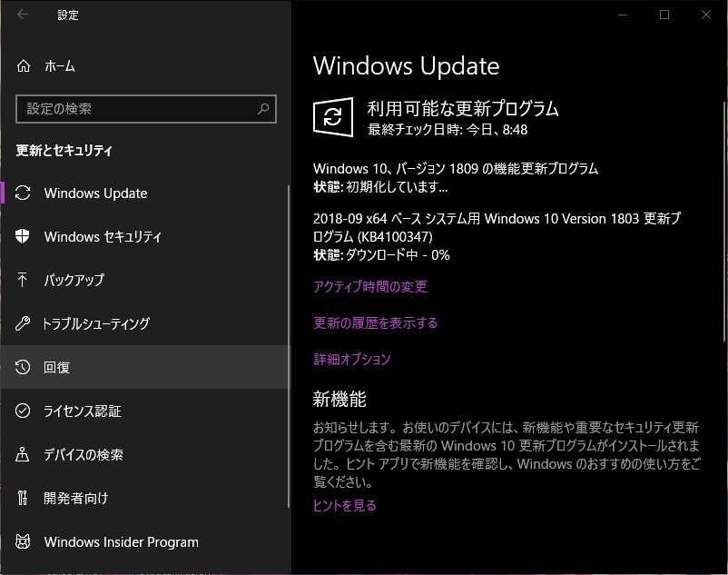The image size is (728, 575).
Task: Click the sidebar vertical scrollbar
Action: [x=289, y=346]
